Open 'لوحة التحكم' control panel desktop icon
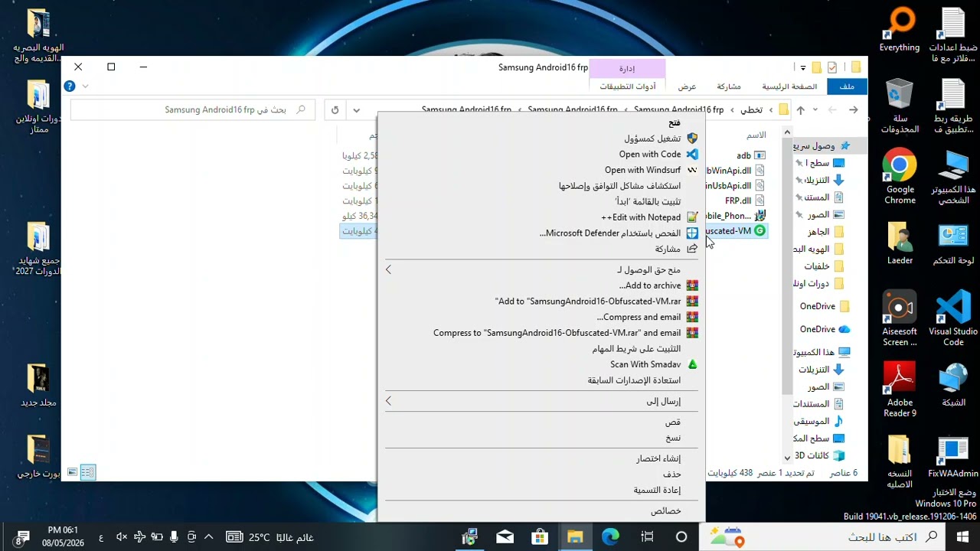The width and height of the screenshot is (980, 551). [x=953, y=245]
